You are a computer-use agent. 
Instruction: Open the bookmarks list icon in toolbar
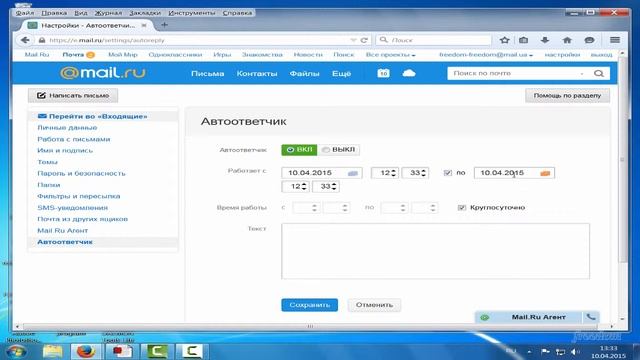[x=523, y=40]
